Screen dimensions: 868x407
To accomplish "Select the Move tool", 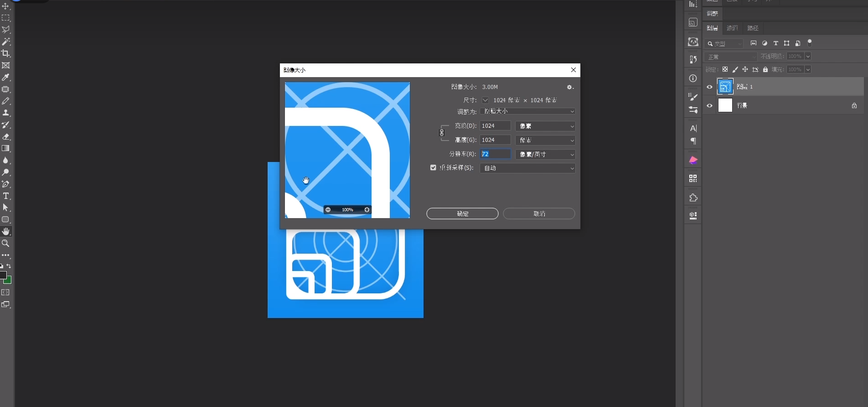I will (6, 6).
